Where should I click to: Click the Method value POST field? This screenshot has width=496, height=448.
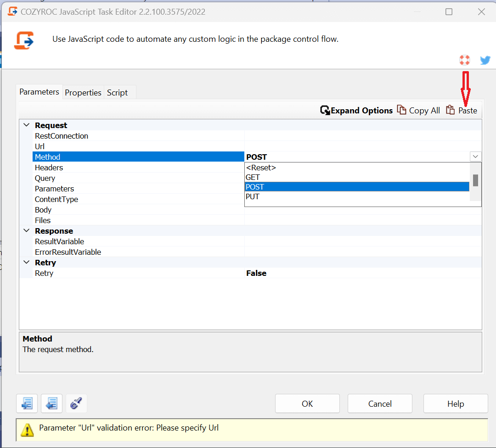pyautogui.click(x=357, y=157)
